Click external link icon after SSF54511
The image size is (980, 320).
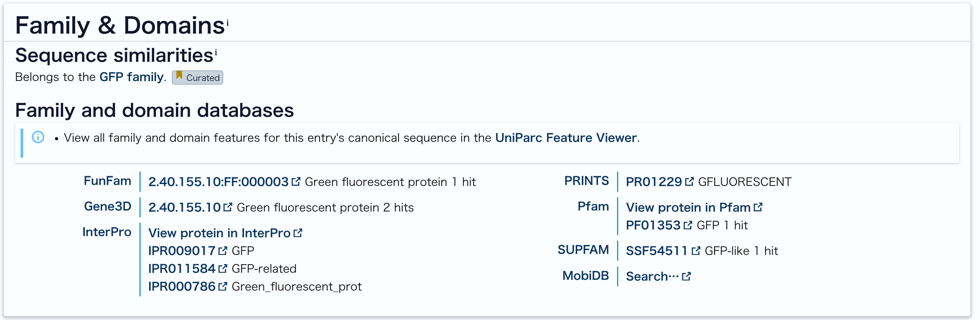point(696,251)
